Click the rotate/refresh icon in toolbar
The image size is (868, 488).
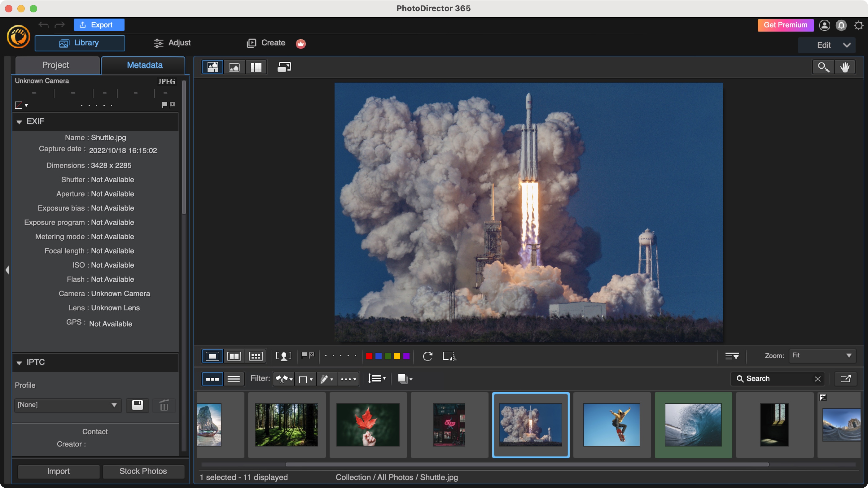427,356
